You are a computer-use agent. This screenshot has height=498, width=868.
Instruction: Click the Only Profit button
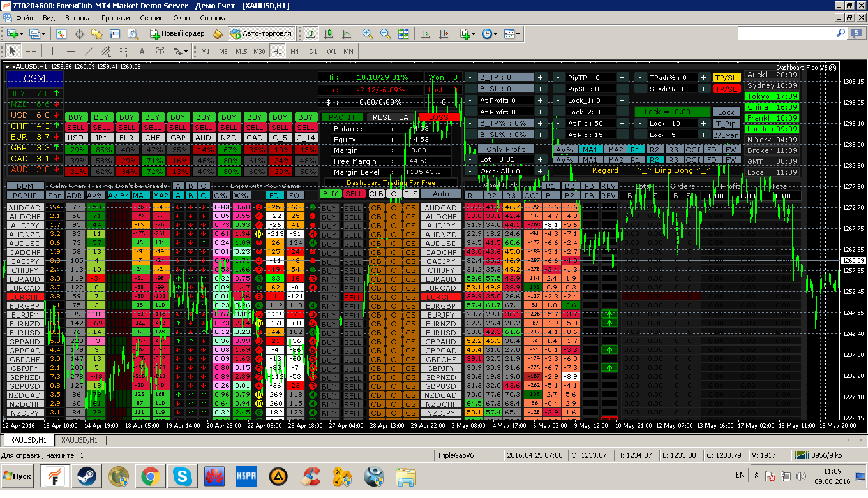point(505,149)
